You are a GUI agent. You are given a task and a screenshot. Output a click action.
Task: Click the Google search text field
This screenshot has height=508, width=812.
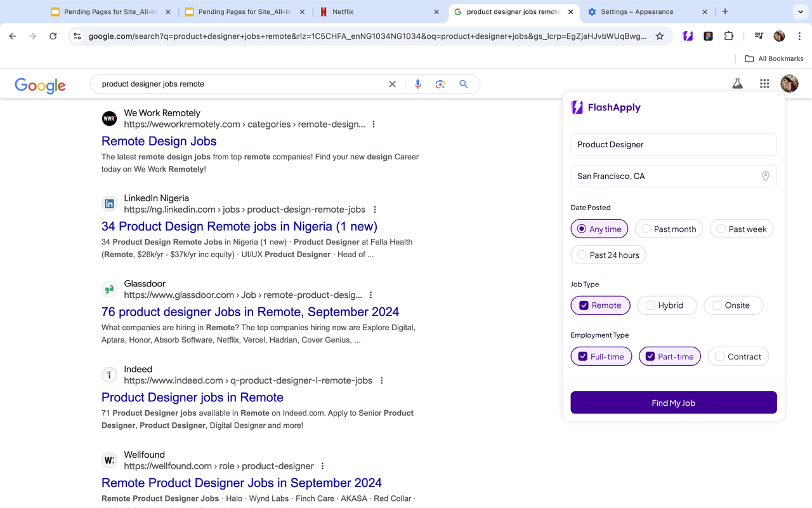(241, 84)
